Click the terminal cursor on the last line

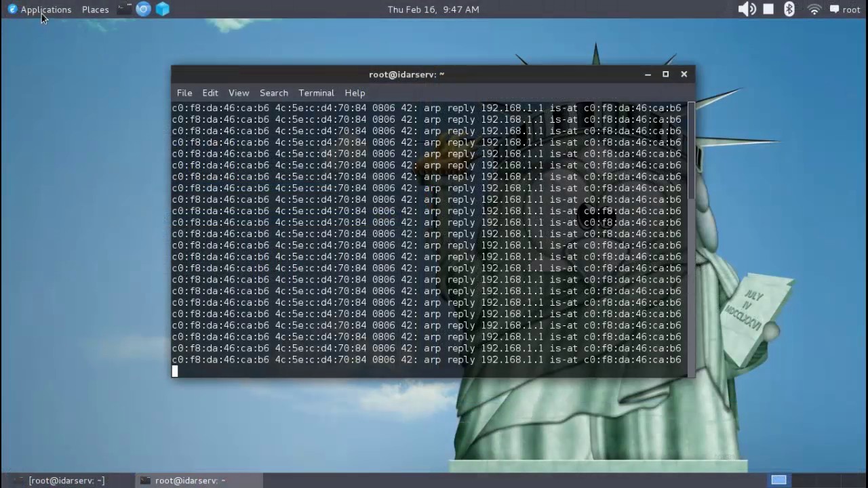tap(175, 371)
